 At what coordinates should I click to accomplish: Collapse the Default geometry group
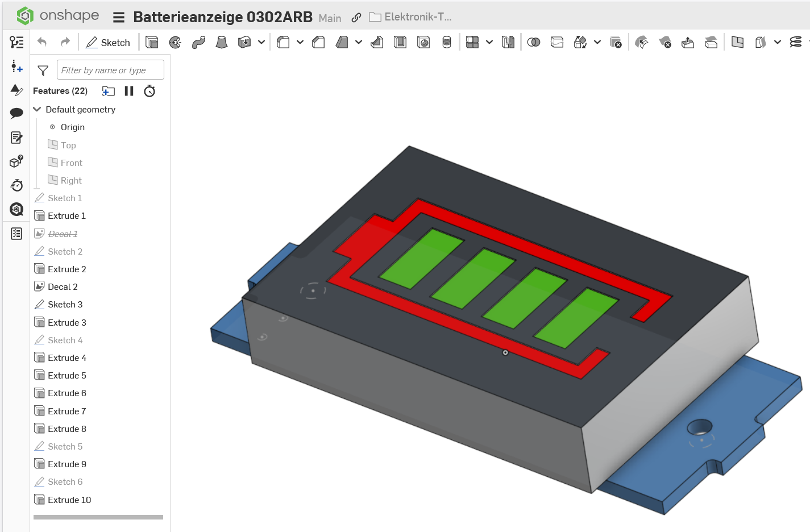click(x=38, y=109)
